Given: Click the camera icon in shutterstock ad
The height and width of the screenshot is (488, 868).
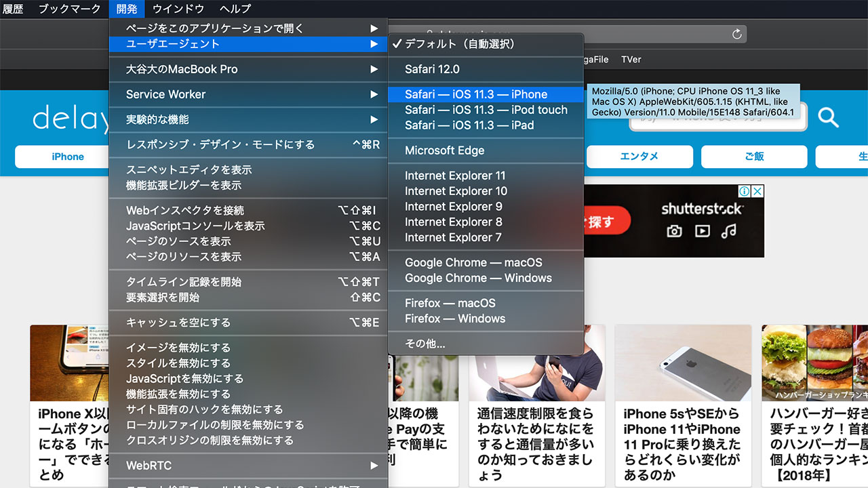Looking at the screenshot, I should coord(674,232).
